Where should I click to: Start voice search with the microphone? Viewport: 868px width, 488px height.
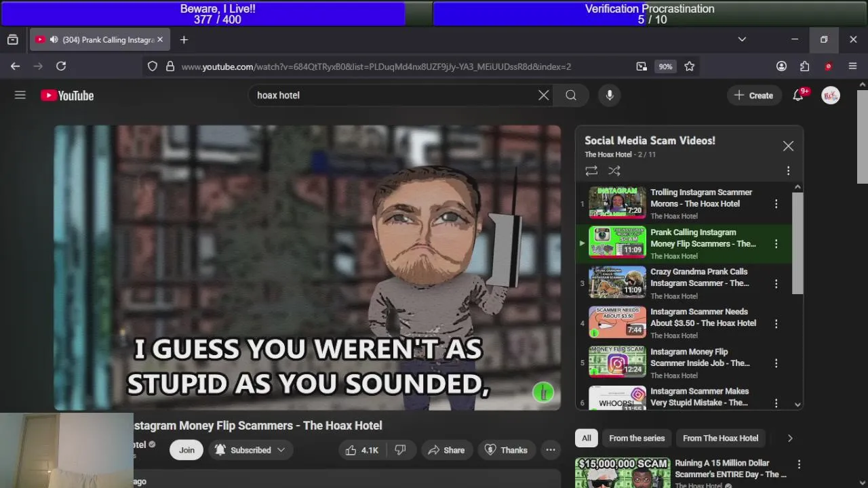610,96
